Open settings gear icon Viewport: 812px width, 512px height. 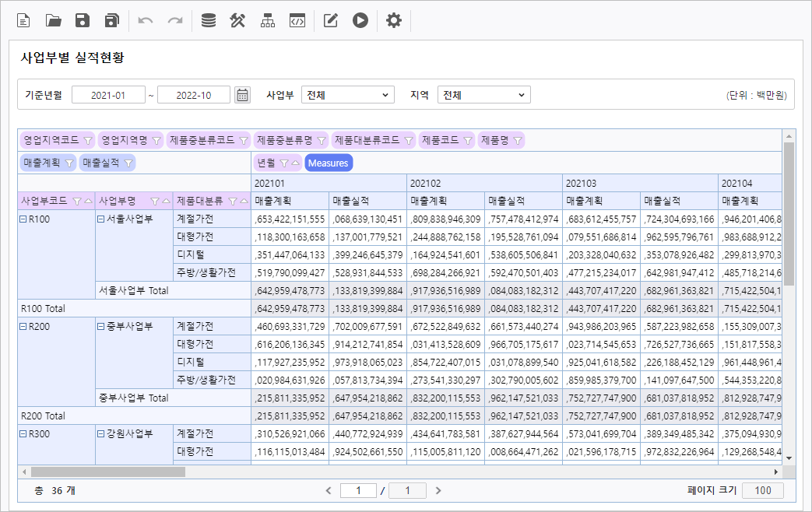(394, 21)
